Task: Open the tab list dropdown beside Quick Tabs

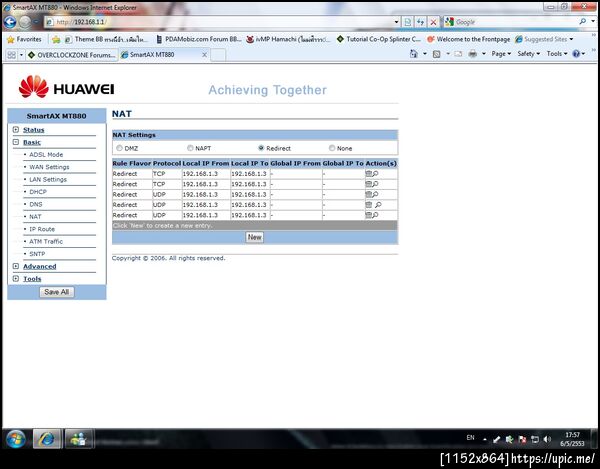Action: (21, 55)
